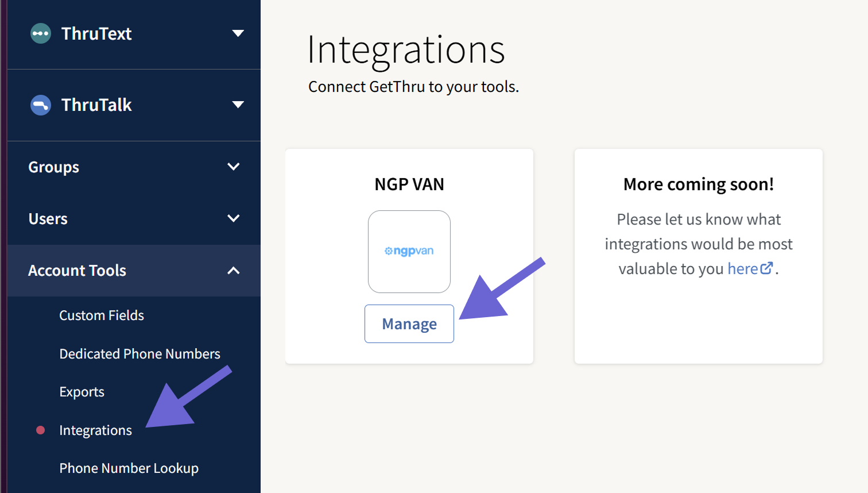Open Phone Number Lookup
868x493 pixels.
point(129,468)
